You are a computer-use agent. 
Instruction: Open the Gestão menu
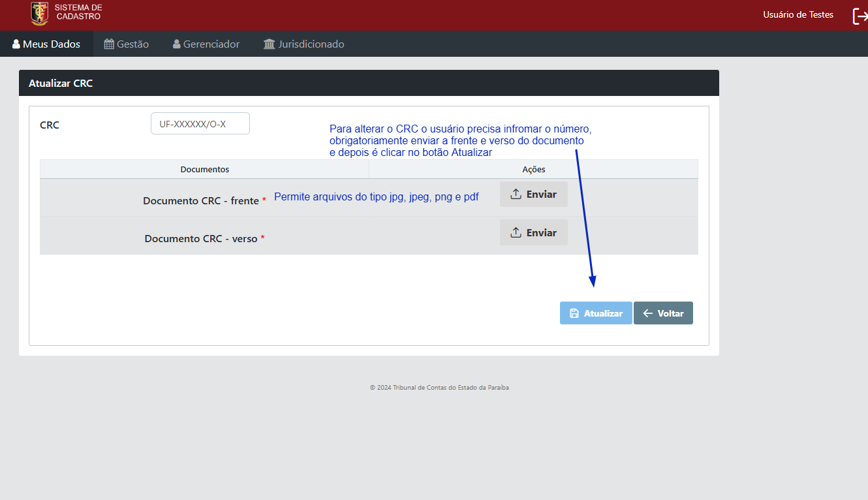click(127, 44)
